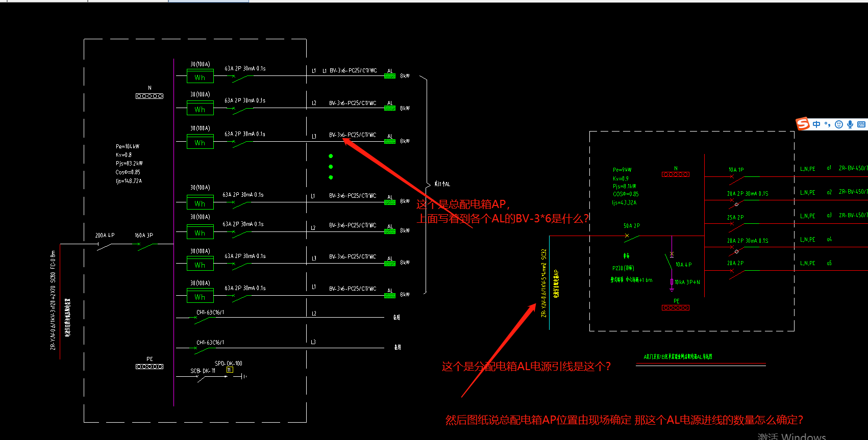Image resolution: width=868 pixels, height=440 pixels.
Task: Select the a5 circuit number label
Action: pos(829,264)
